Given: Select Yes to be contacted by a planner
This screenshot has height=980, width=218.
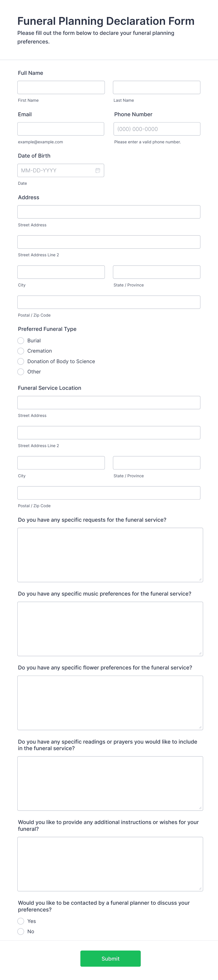Looking at the screenshot, I should click(21, 921).
